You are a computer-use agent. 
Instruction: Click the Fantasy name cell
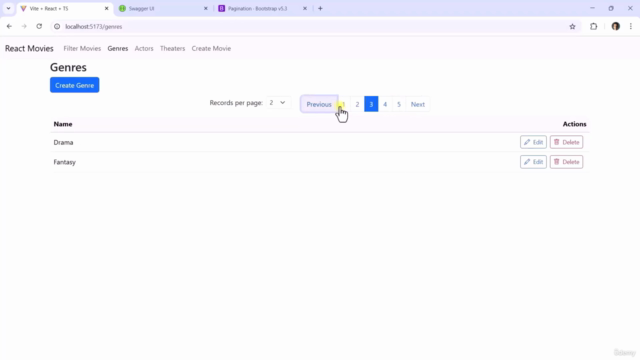coord(64,162)
